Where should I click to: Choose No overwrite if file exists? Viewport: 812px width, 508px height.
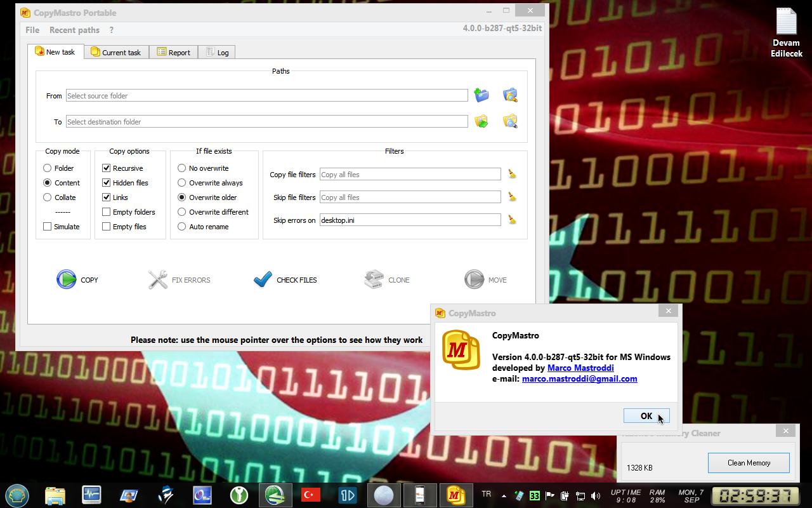203,168
